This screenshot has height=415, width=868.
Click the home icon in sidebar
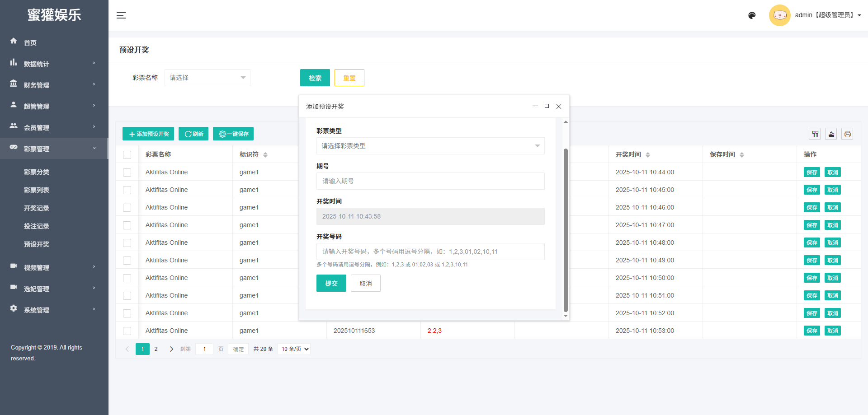pyautogui.click(x=14, y=41)
